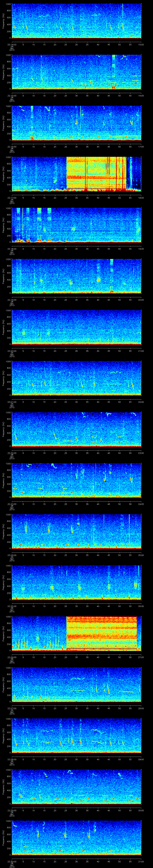View the 22:27:00 minute spectrogram
153x868 pixels.
76,685
